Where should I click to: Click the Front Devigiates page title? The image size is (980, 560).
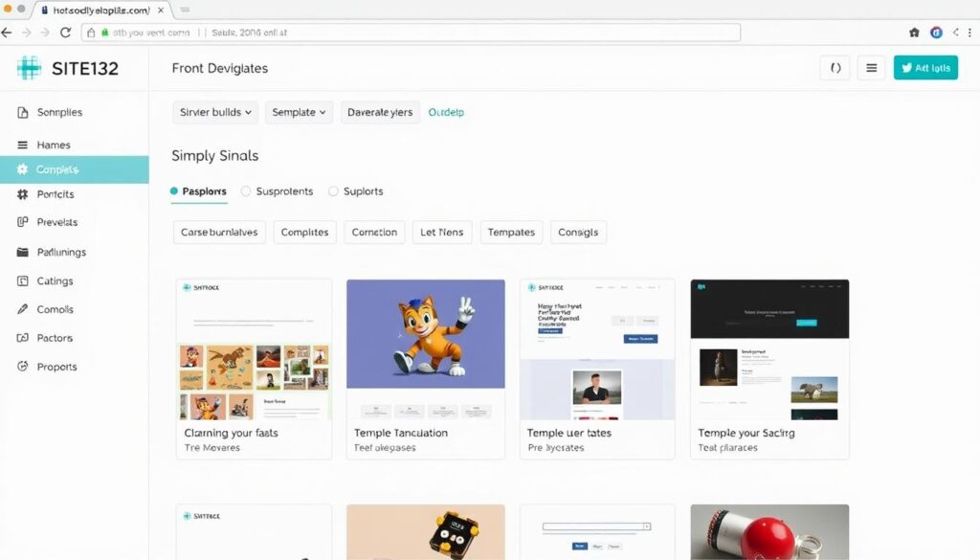[220, 68]
